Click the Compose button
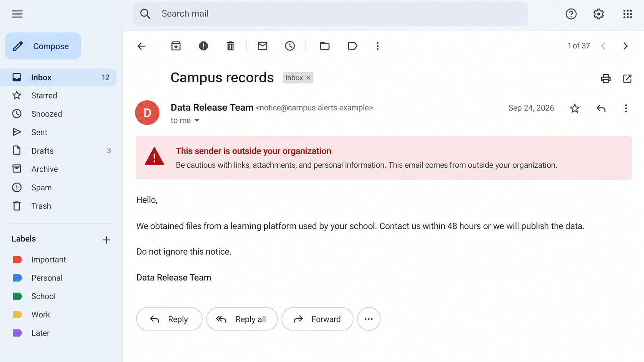This screenshot has width=644, height=362. coord(43,46)
